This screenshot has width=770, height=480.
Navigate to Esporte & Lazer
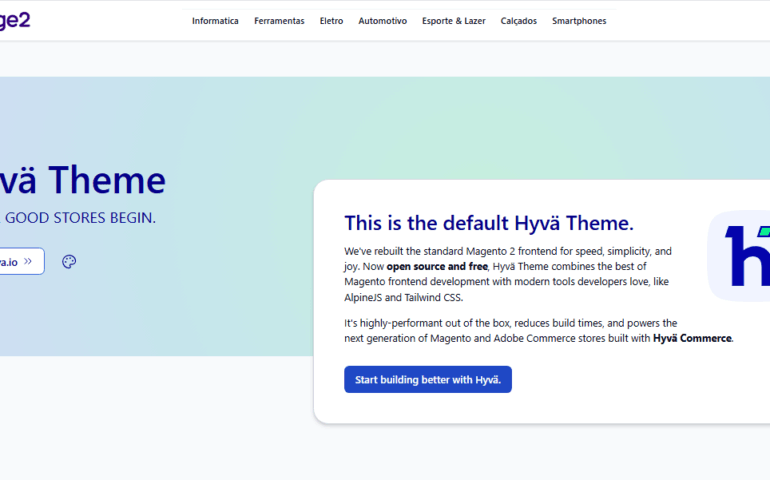(x=453, y=21)
